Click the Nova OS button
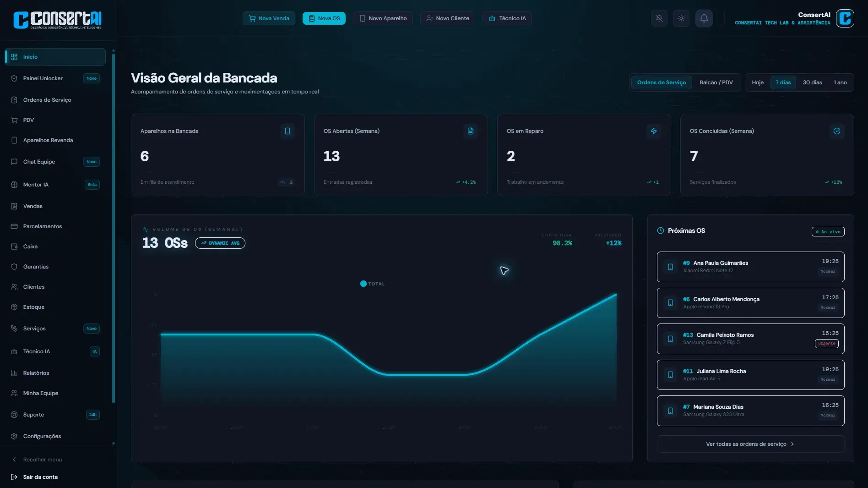This screenshot has height=488, width=868. pyautogui.click(x=324, y=18)
